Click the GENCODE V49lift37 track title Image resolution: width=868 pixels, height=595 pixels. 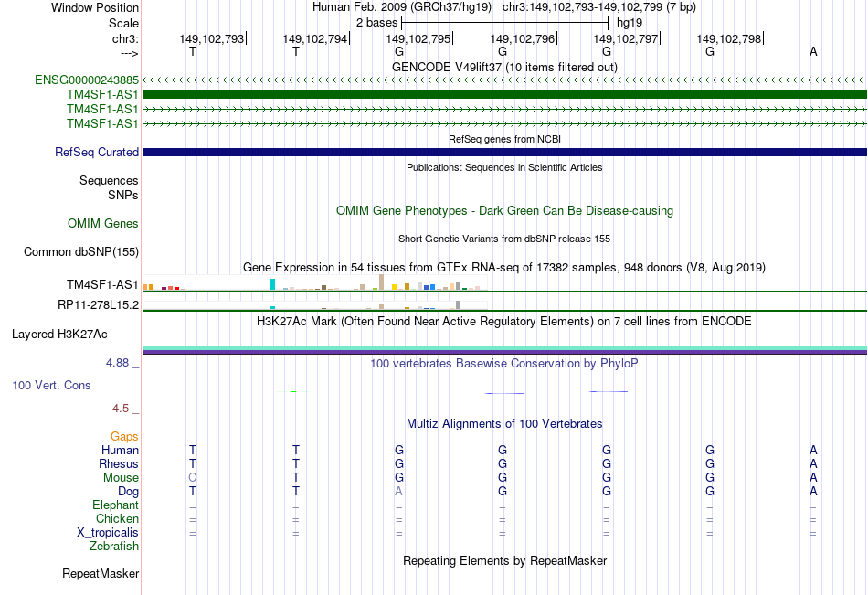click(504, 67)
